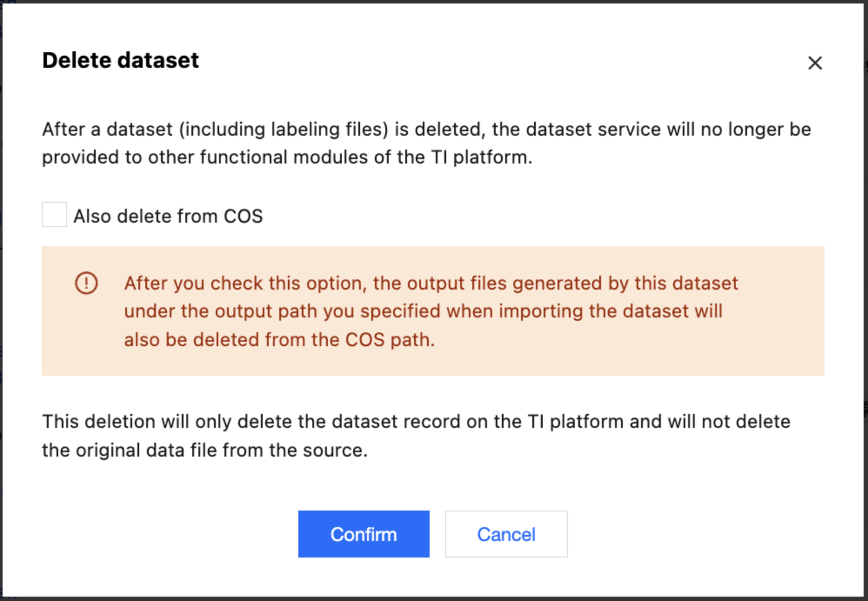
Task: Click 'under the output path you specified' line
Action: pyautogui.click(x=423, y=311)
